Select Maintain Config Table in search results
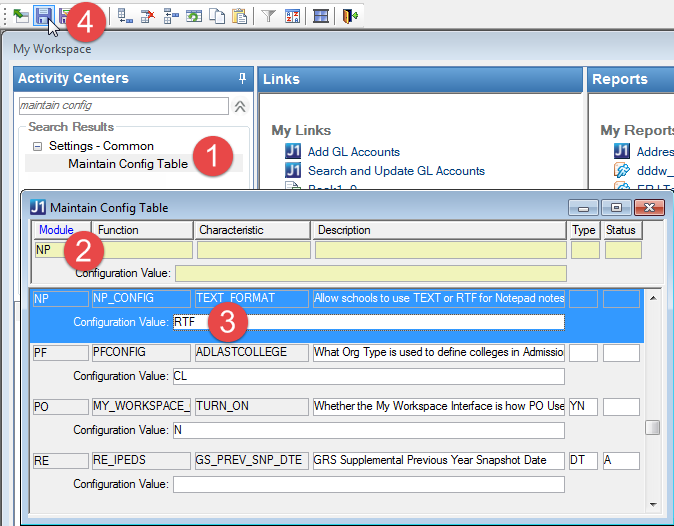Screen dimensions: 674x526 pyautogui.click(x=128, y=164)
